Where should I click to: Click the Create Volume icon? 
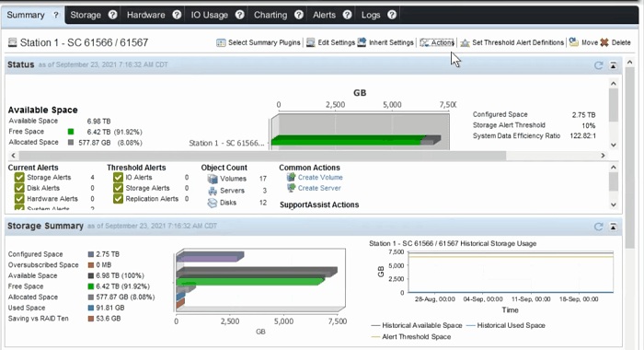click(292, 177)
